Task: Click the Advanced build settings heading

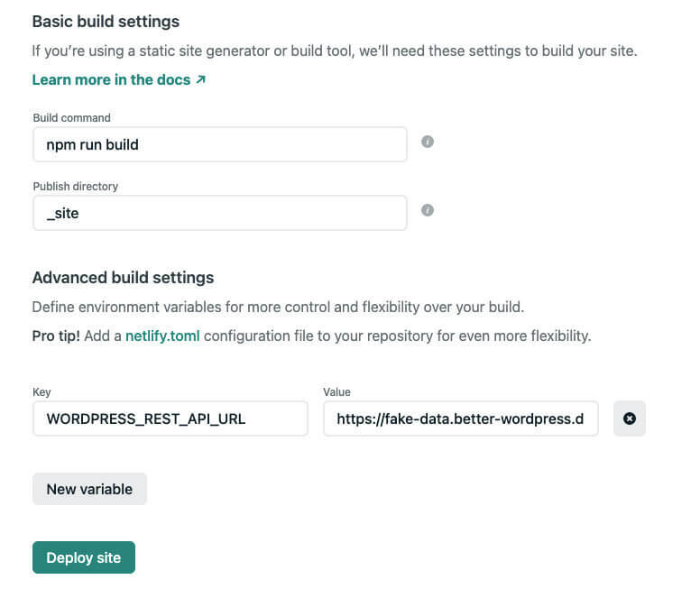Action: (x=123, y=278)
